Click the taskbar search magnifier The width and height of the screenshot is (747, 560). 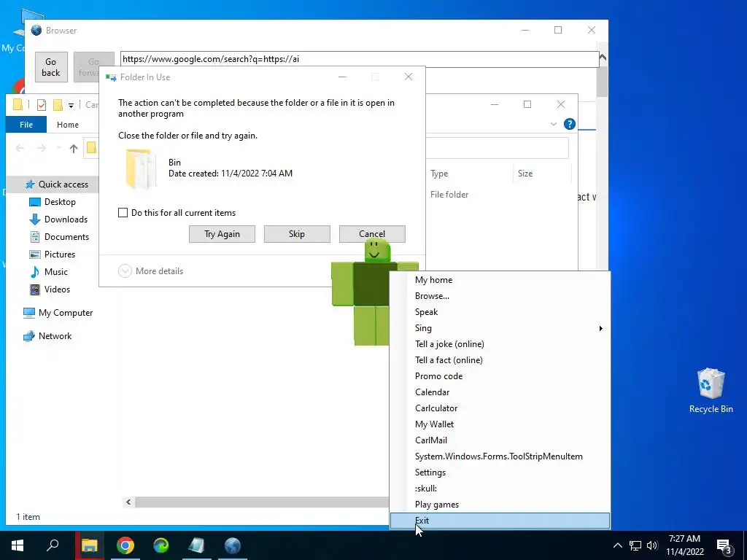pos(53,545)
